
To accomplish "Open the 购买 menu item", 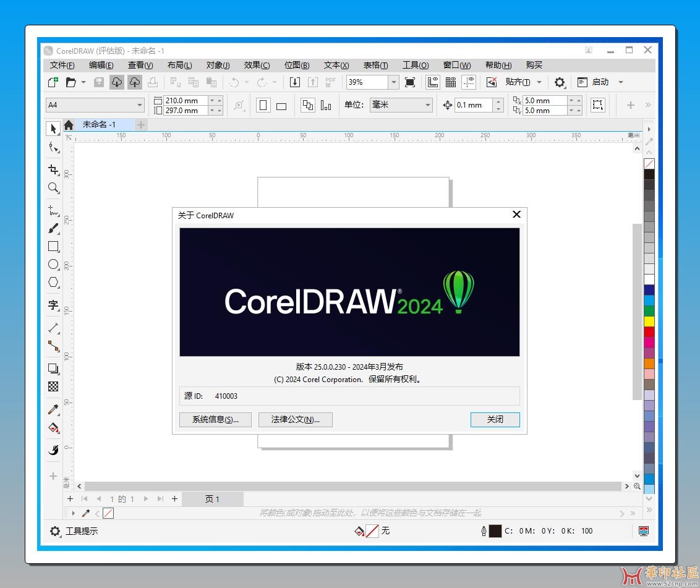I will (x=534, y=65).
